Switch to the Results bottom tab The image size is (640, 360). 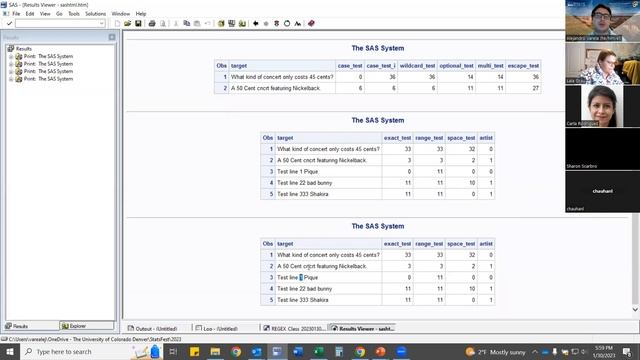point(32,326)
